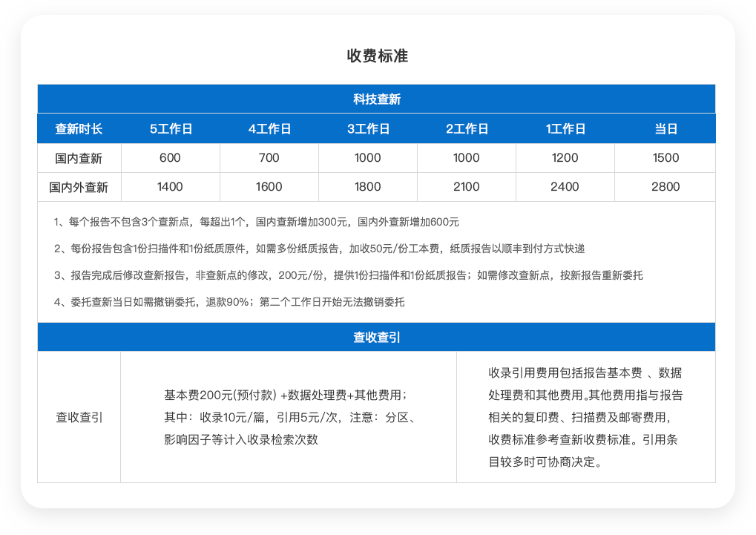Click the line 基本费200元(预付款) +数据处理费+其他费用

286,395
